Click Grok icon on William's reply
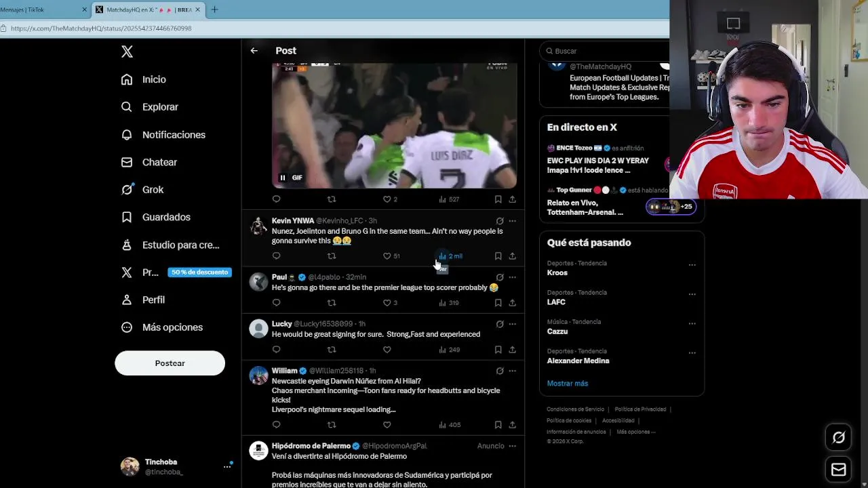This screenshot has width=868, height=488. click(x=500, y=371)
